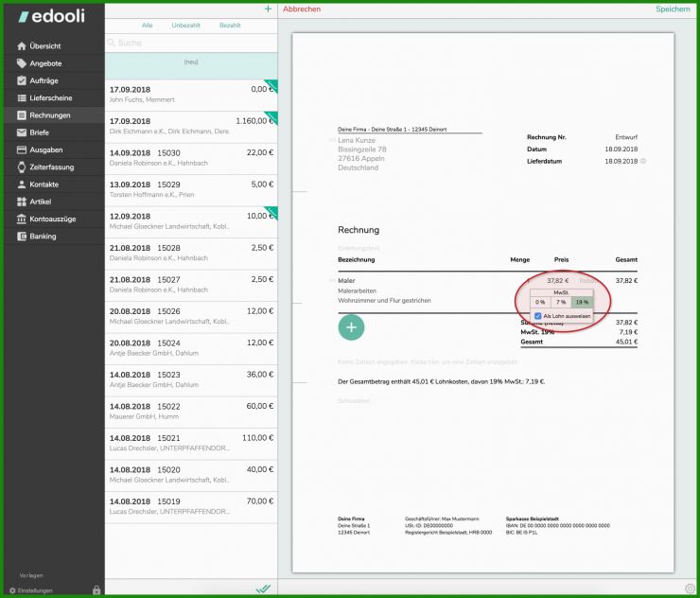Switch to the Unbezahlt filter tab
This screenshot has height=598, width=700.
[186, 26]
